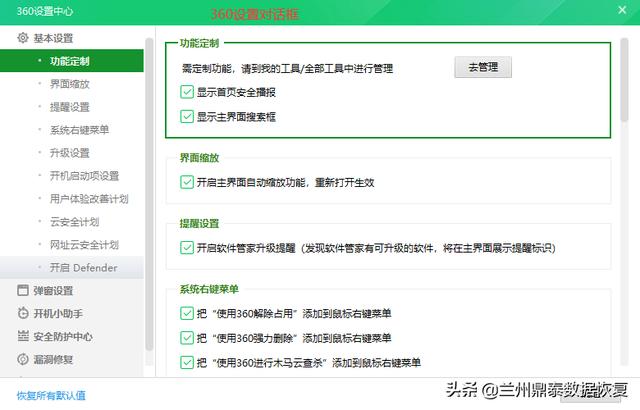The image size is (640, 410).
Task: Click the clock icon beside 开机小助手
Action: point(22,313)
